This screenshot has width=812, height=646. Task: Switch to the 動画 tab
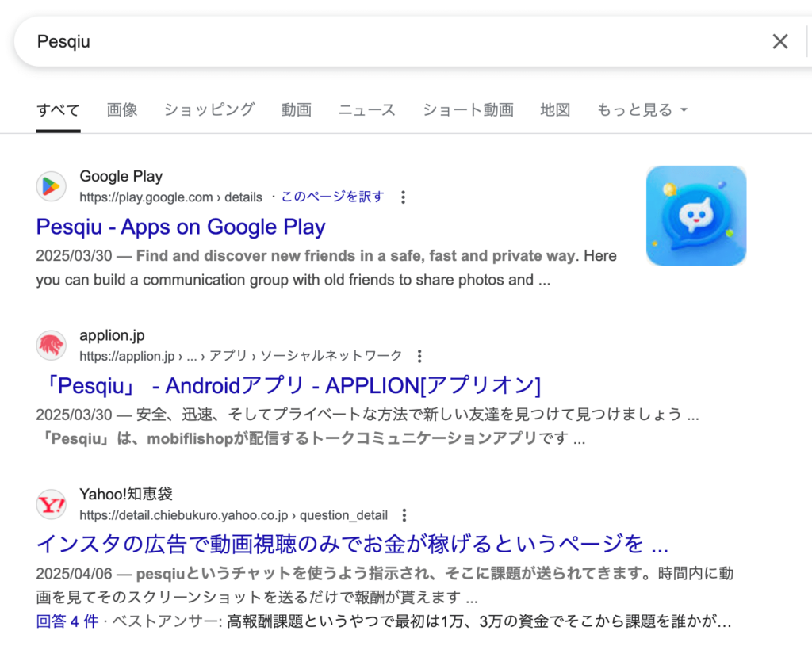(x=297, y=109)
